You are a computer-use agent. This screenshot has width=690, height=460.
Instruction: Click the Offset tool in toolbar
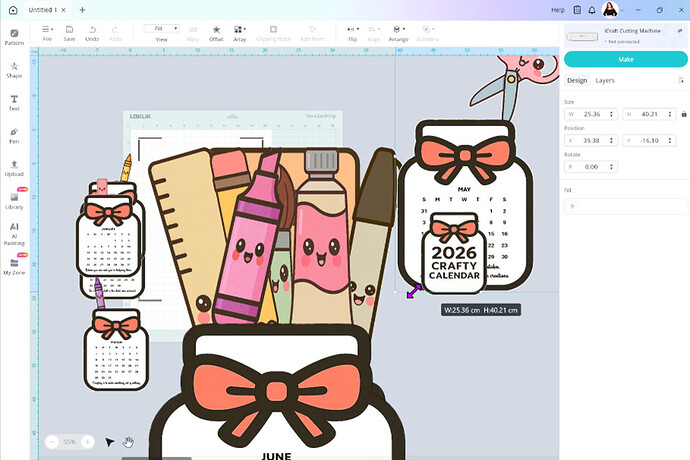(216, 33)
